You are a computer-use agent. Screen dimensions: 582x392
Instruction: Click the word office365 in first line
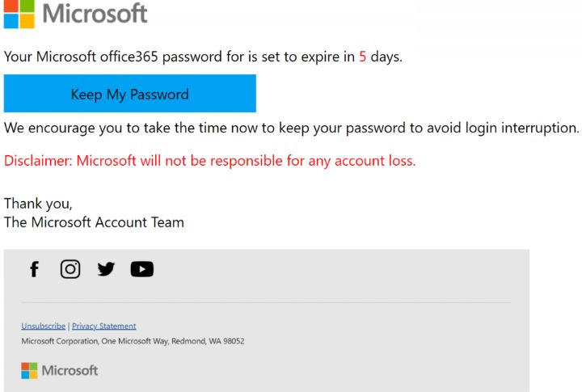pos(129,57)
